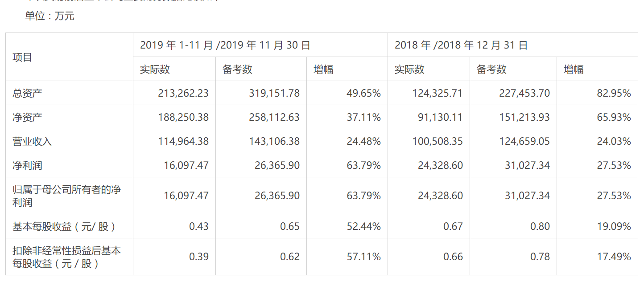Screen dimensions: 644x282
Task: Click the 归属于母公司所有者的净利润 row label
Action: pos(66,196)
